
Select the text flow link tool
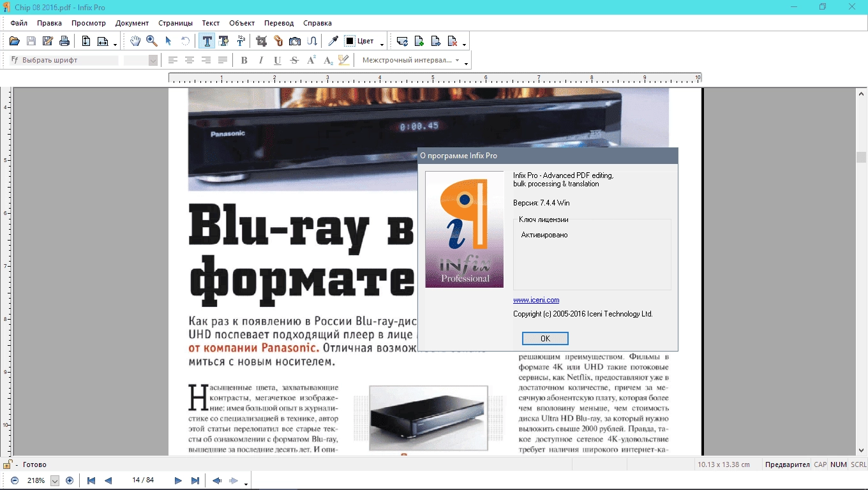click(311, 41)
